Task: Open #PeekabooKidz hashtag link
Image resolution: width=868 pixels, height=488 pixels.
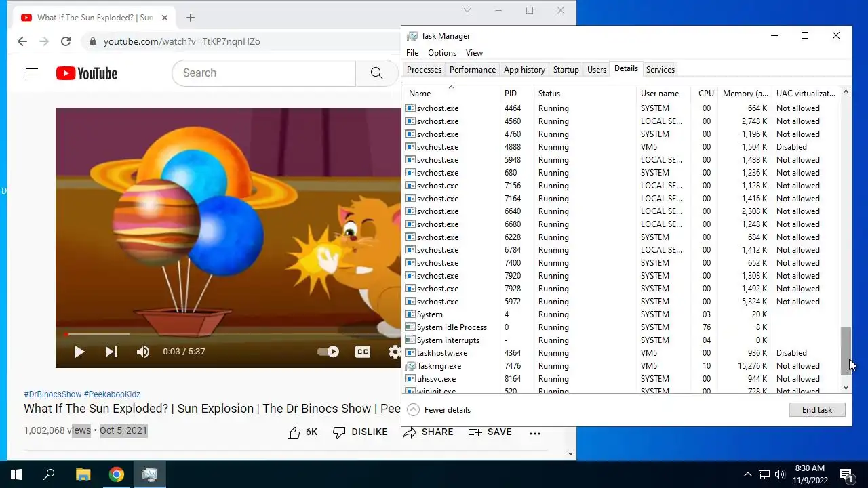Action: 112,394
